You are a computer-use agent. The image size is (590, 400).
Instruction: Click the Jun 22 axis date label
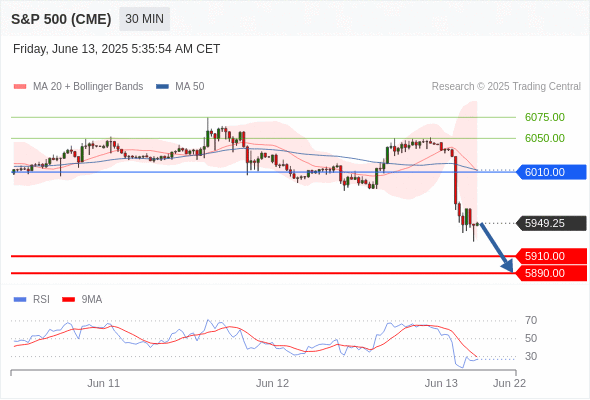pos(509,383)
